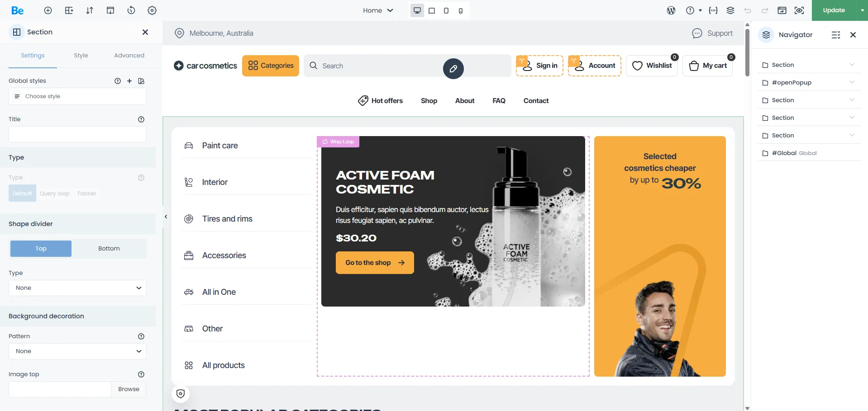Viewport: 868px width, 411px height.
Task: Switch to desktop preview device
Action: [417, 10]
